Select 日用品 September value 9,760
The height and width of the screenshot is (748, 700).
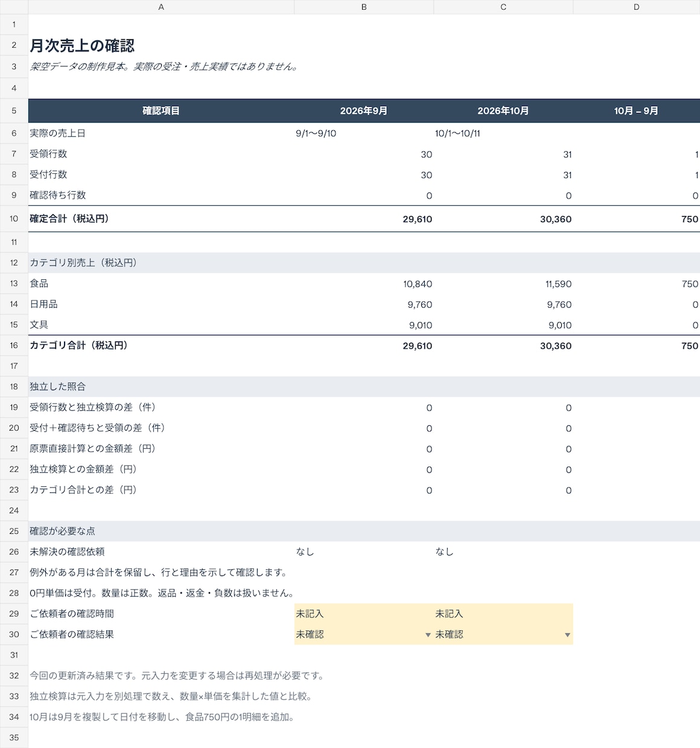coord(364,305)
